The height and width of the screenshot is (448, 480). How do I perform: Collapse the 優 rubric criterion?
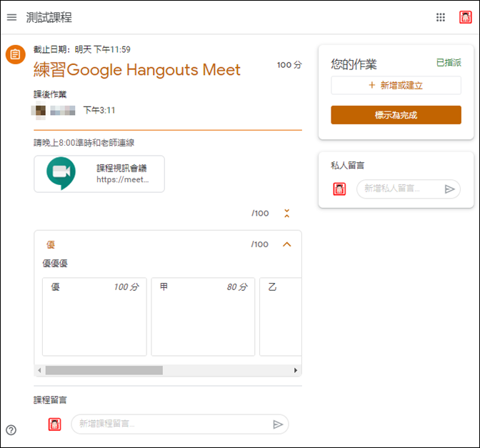pos(287,244)
